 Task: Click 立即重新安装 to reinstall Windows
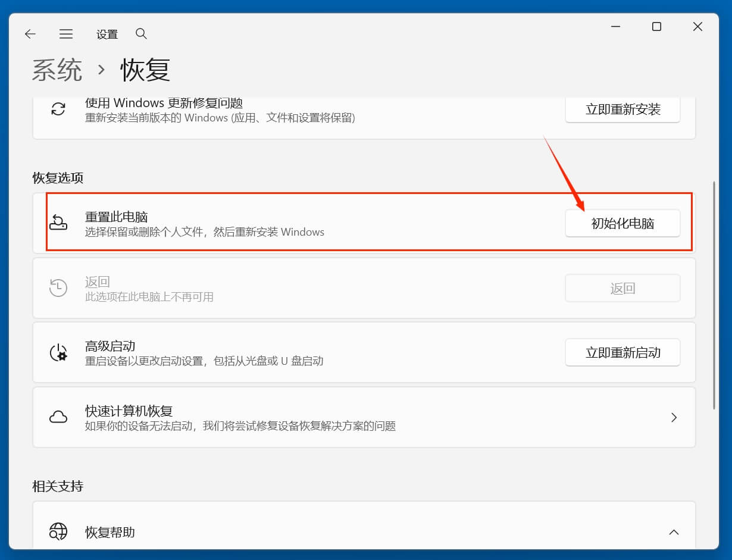point(622,110)
